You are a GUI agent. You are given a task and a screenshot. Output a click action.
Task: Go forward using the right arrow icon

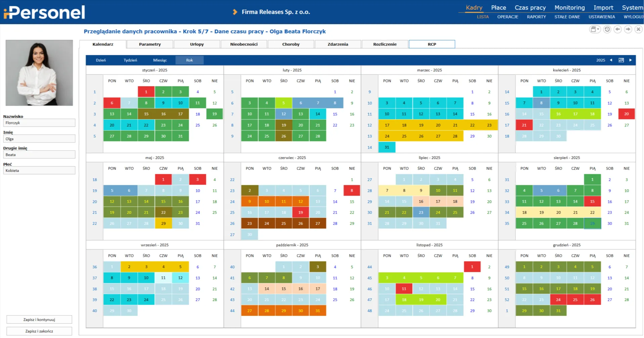coord(628,30)
